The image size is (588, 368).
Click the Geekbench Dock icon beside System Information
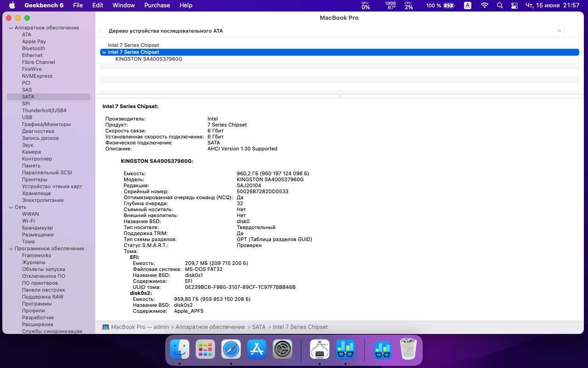(345, 350)
